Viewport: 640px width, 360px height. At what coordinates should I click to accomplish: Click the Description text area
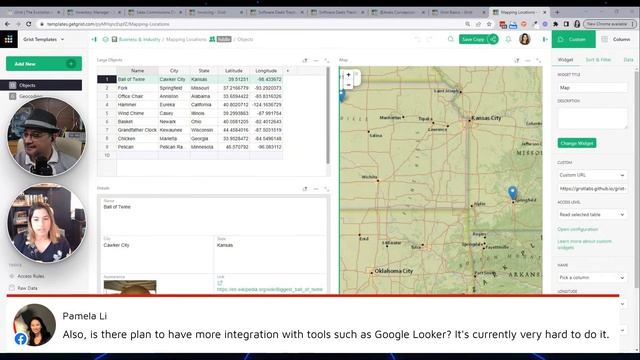[592, 118]
